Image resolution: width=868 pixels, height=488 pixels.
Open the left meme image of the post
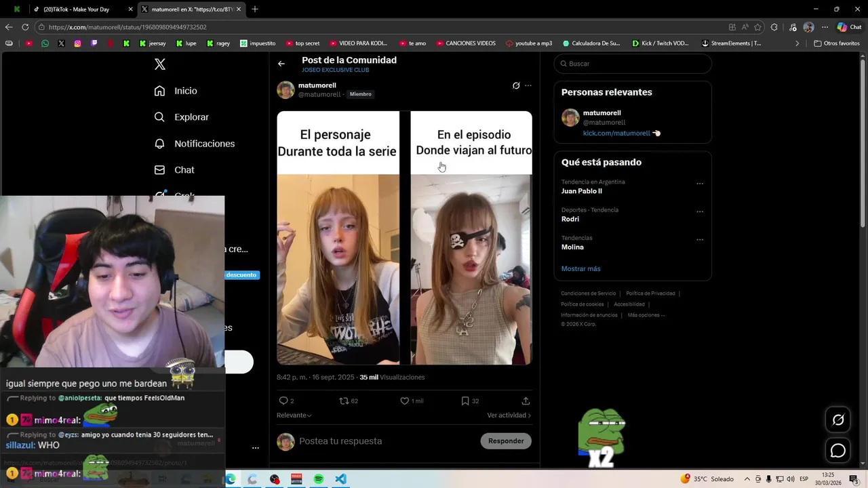tap(338, 238)
